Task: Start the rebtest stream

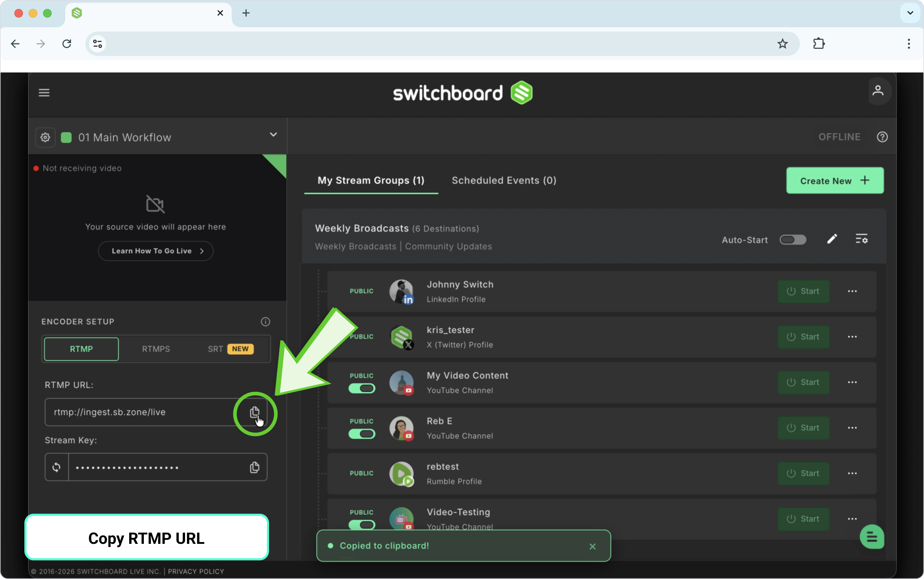Action: [803, 474]
